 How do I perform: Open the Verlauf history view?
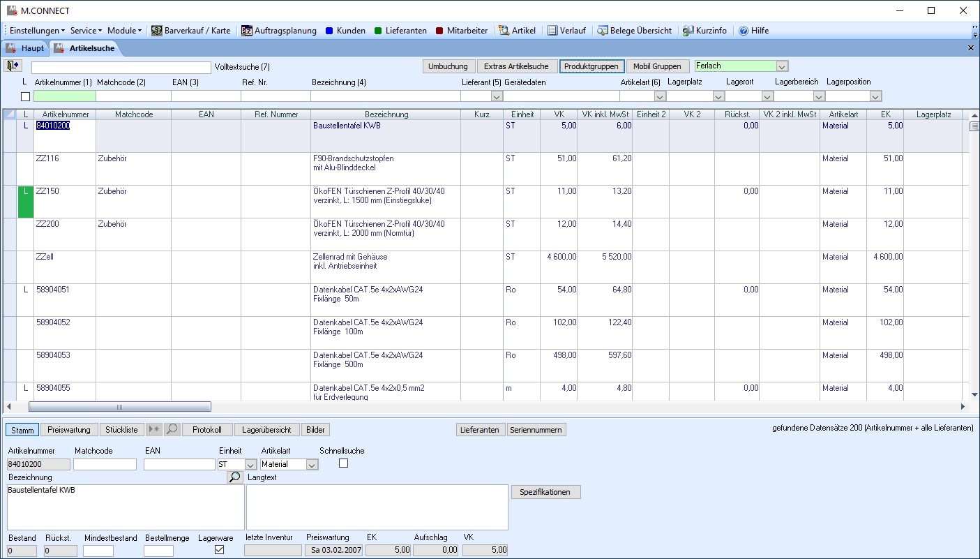coord(568,31)
